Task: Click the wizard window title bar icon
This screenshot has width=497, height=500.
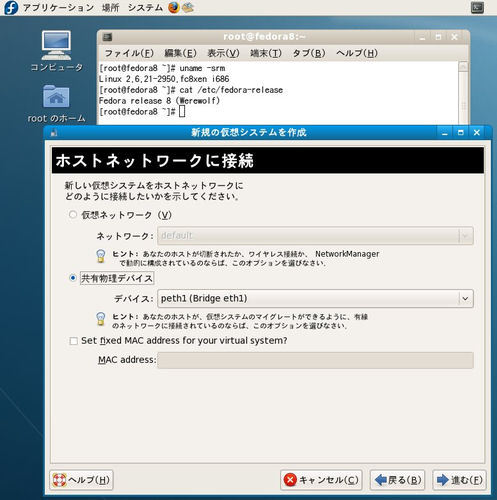Action: point(54,133)
